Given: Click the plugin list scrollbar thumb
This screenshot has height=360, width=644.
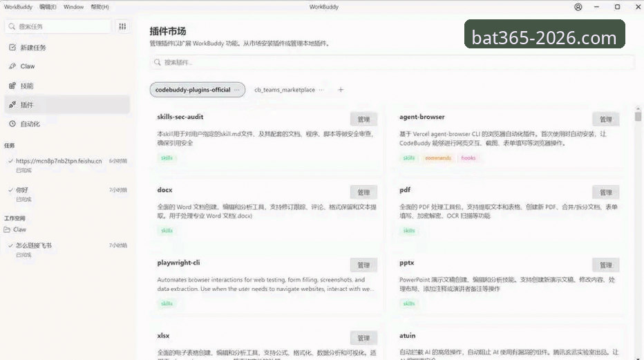Looking at the screenshot, I should coord(638,115).
